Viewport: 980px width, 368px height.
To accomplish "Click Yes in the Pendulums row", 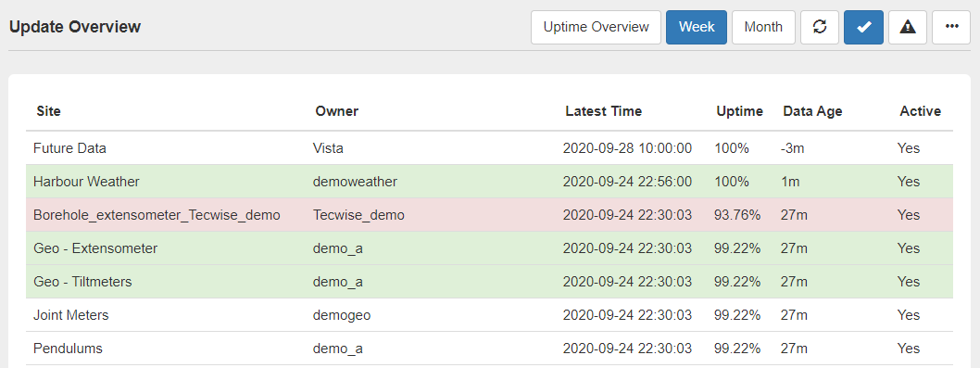I will click(908, 348).
